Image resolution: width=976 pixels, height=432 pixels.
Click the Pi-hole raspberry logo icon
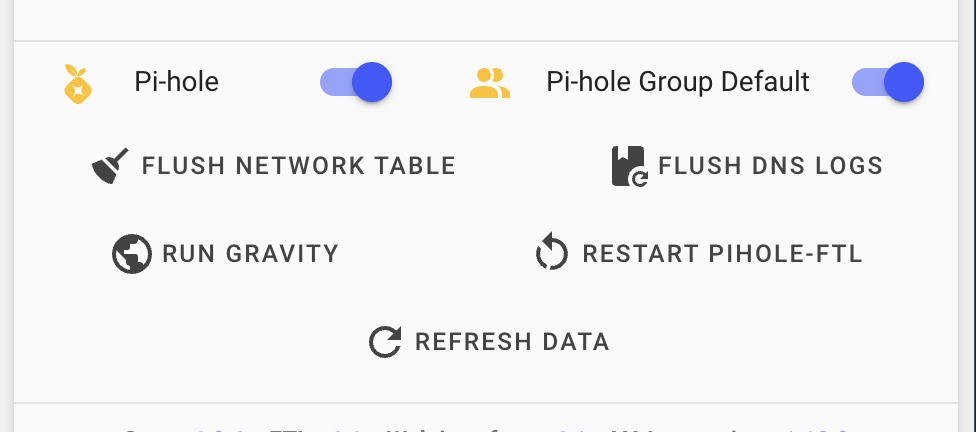76,83
